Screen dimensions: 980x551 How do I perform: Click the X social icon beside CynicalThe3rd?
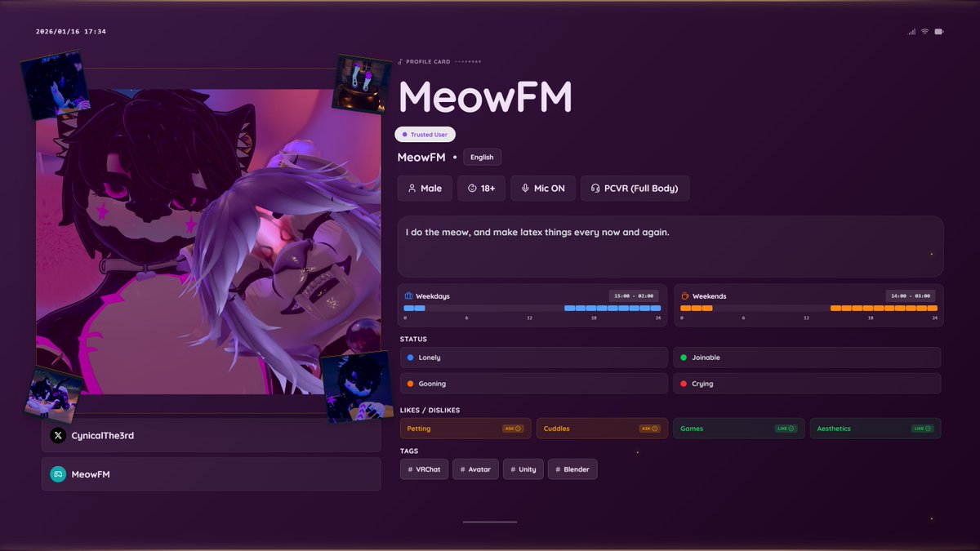coord(56,436)
